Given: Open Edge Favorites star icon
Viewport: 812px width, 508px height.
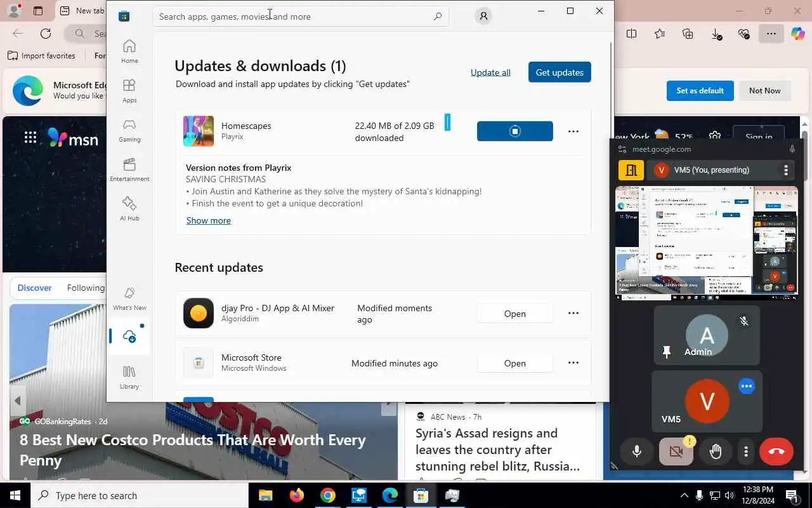Looking at the screenshot, I should click(x=660, y=34).
